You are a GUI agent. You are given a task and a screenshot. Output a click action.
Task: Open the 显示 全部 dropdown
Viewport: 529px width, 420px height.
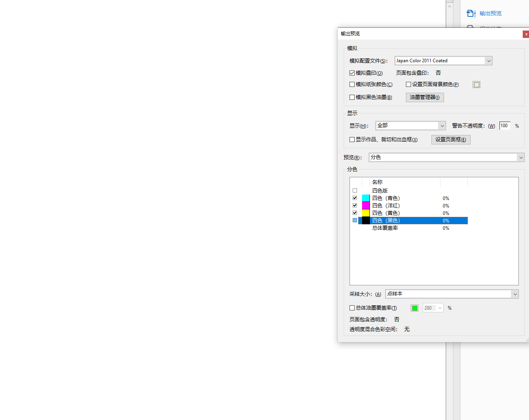coord(410,126)
